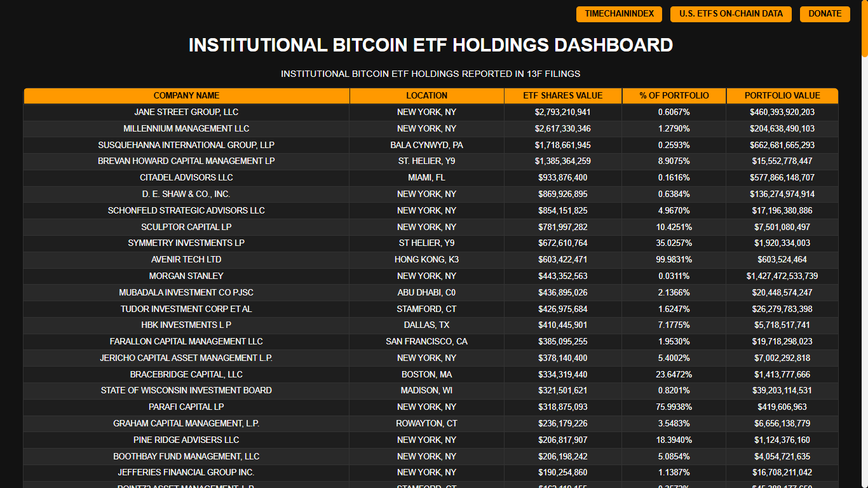This screenshot has width=868, height=488.
Task: Select the JANE STREET GROUP, LLC row
Action: [x=186, y=112]
